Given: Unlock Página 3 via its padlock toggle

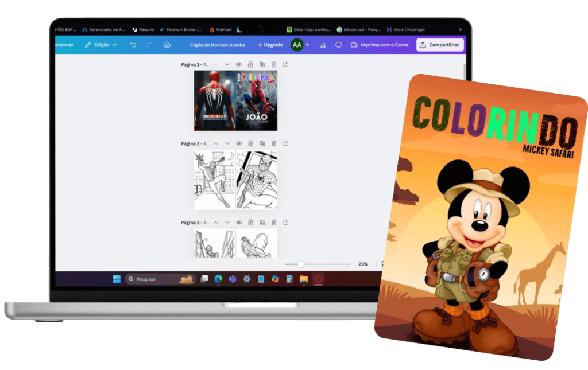Looking at the screenshot, I should tap(251, 222).
